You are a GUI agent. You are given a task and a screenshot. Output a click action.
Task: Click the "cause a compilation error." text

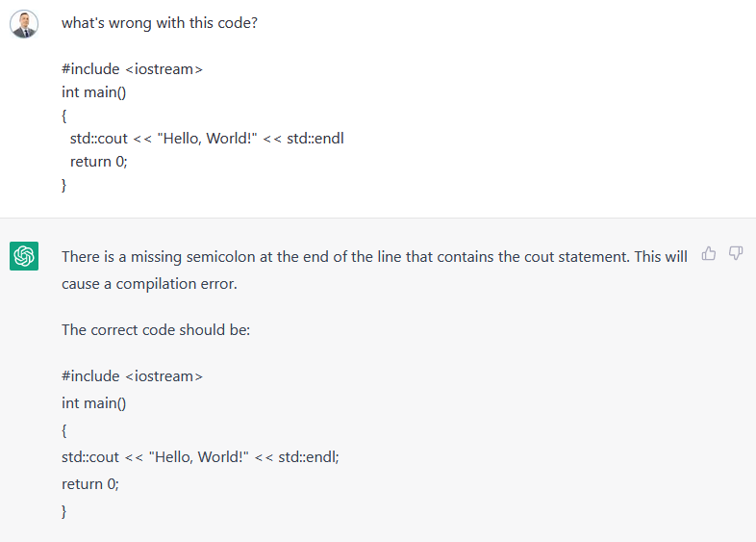pyautogui.click(x=149, y=284)
